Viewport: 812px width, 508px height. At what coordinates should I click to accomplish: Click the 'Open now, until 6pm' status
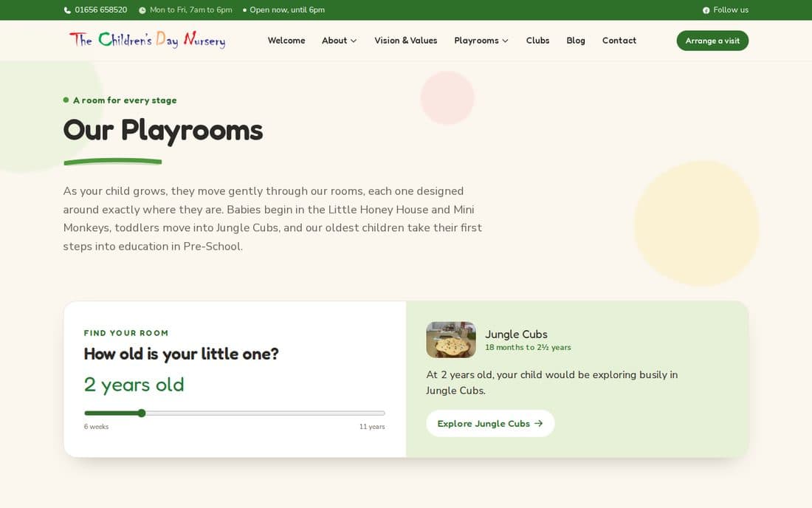click(x=287, y=10)
